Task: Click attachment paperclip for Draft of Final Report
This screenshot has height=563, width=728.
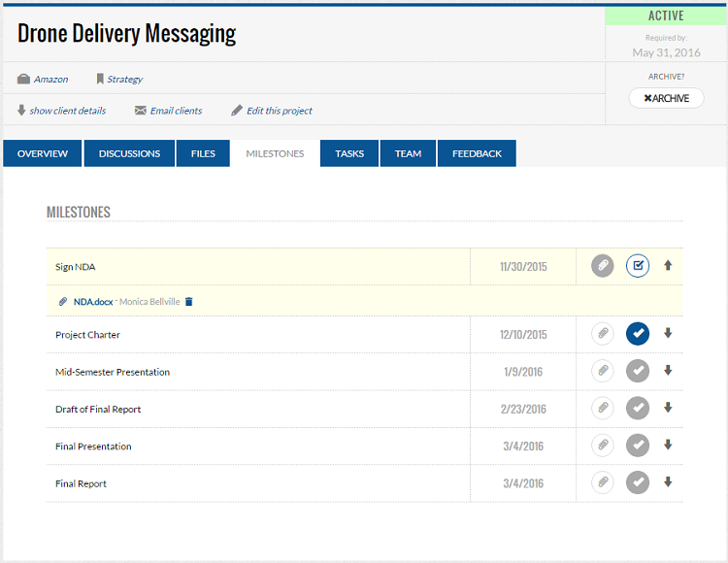Action: (x=603, y=409)
